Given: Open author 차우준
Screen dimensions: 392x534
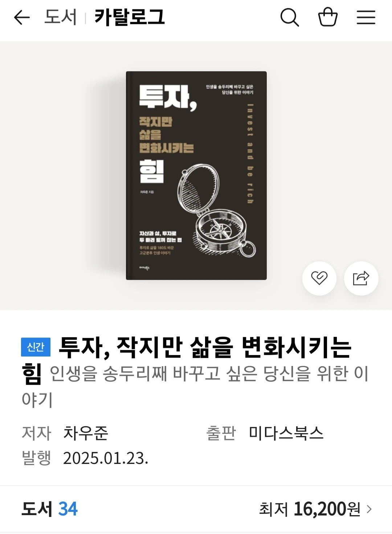Looking at the screenshot, I should (86, 433).
